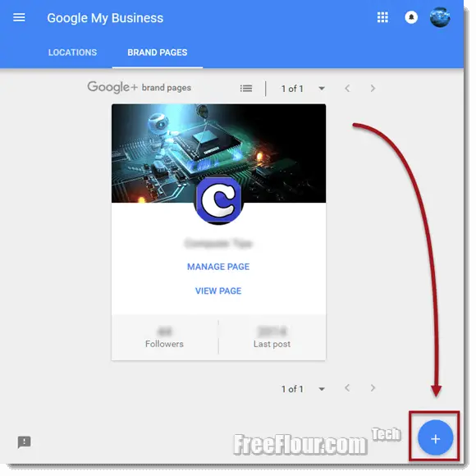This screenshot has width=476, height=476.
Task: Switch to the Locations tab
Action: point(72,53)
